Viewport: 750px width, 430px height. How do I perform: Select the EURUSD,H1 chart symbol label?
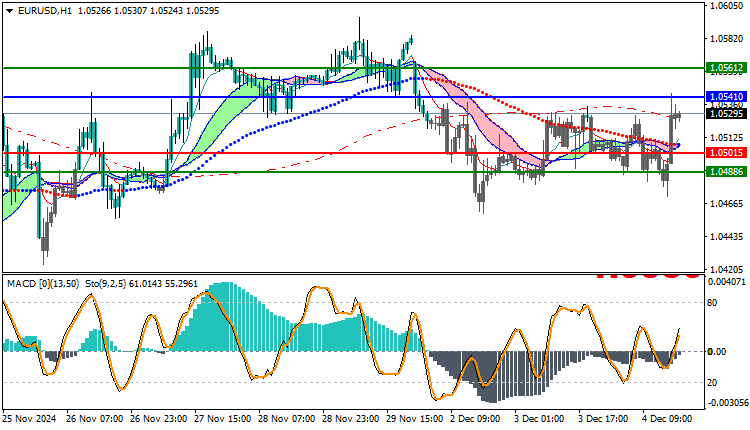(x=44, y=11)
